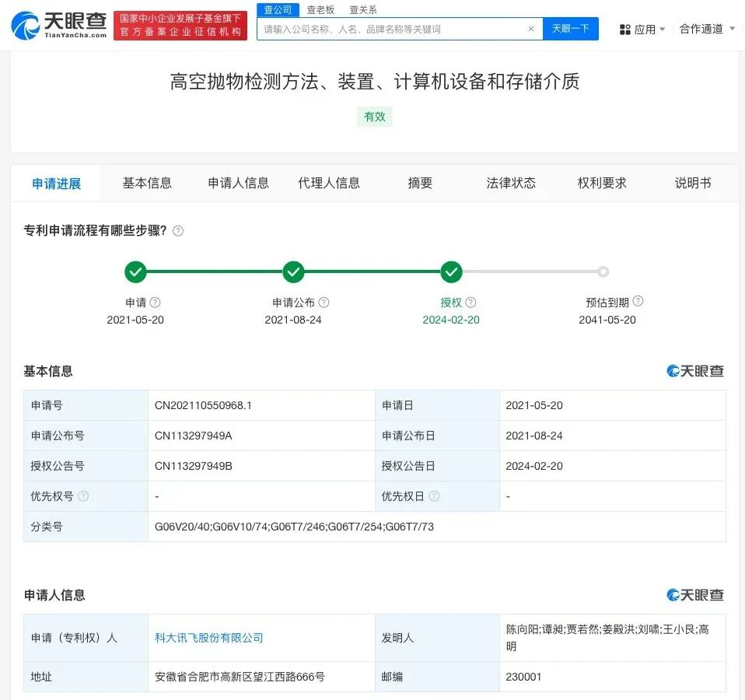This screenshot has height=700, width=745.
Task: Click the postal code 230001
Action: (523, 677)
